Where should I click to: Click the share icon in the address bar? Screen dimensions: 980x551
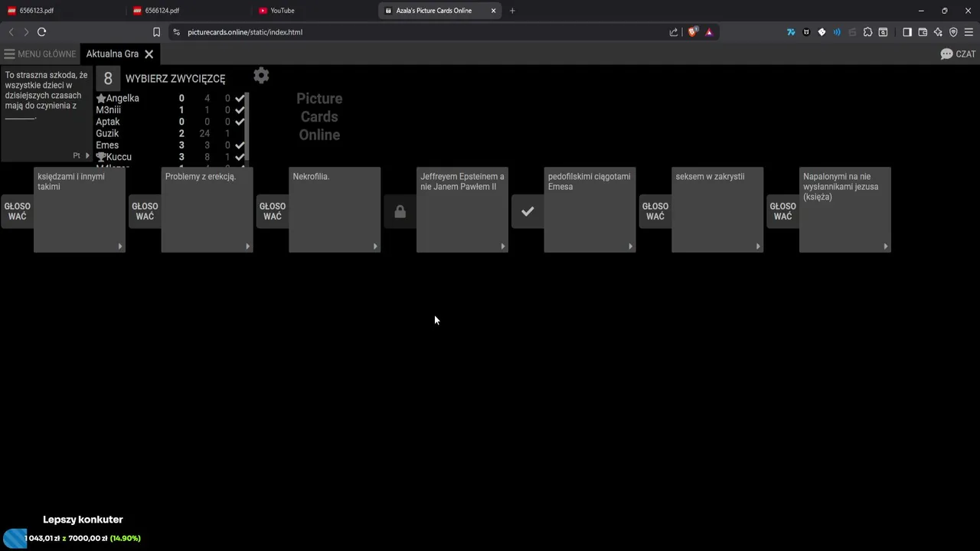coord(674,32)
